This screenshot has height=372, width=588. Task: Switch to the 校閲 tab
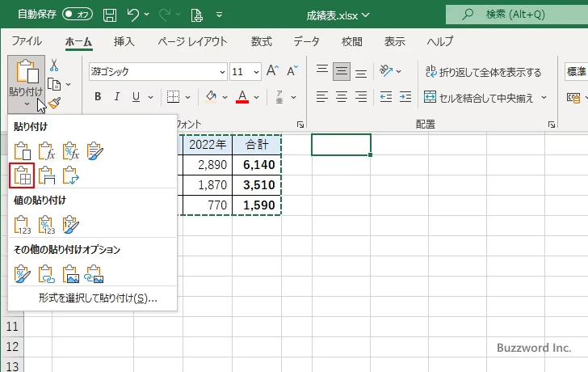[x=352, y=41]
